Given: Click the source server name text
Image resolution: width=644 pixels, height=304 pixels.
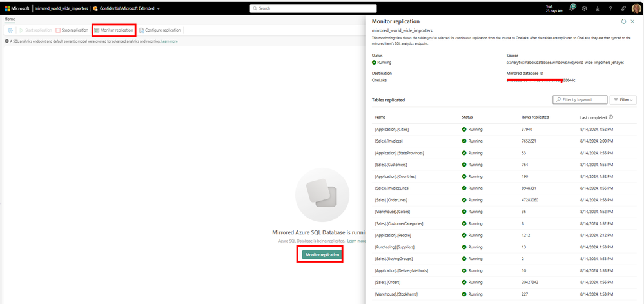Looking at the screenshot, I should [x=565, y=63].
